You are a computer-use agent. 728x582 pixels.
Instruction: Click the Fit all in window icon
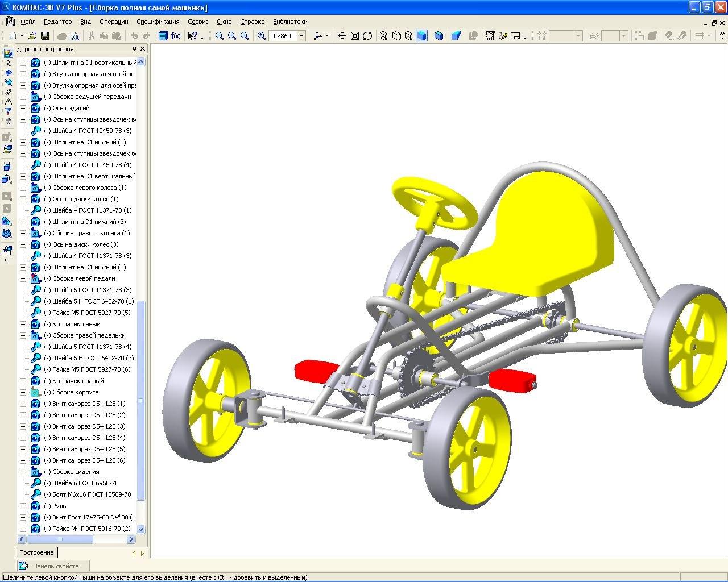click(355, 36)
